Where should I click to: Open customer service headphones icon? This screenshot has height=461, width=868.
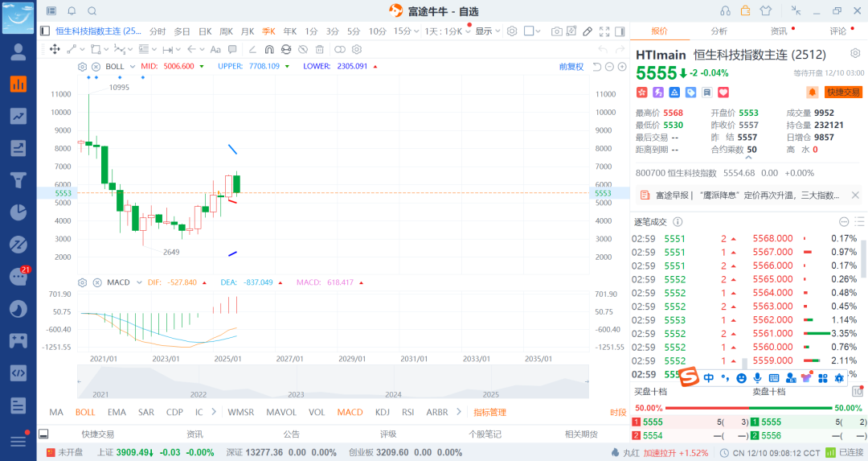(x=725, y=11)
